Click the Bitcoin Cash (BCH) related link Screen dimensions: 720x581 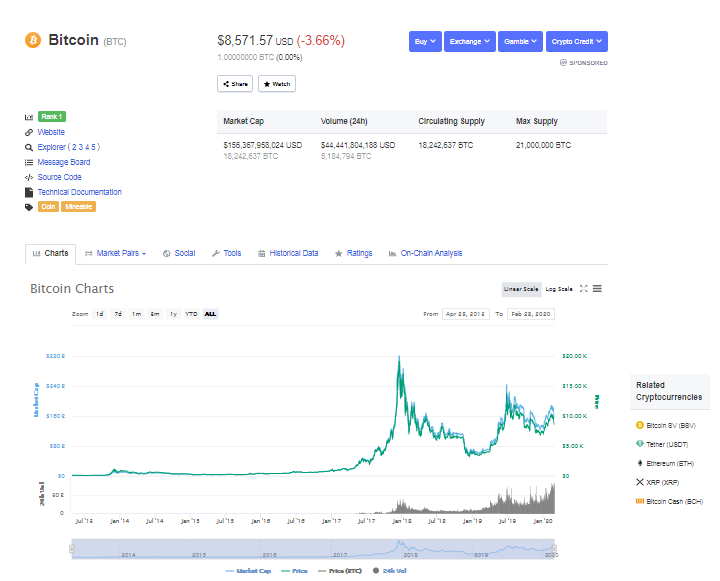(x=675, y=502)
